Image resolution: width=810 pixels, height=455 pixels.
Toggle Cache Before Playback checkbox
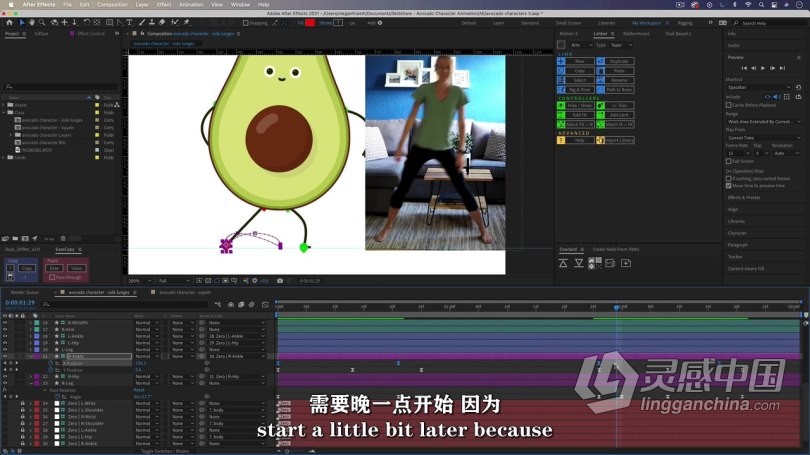tap(728, 105)
